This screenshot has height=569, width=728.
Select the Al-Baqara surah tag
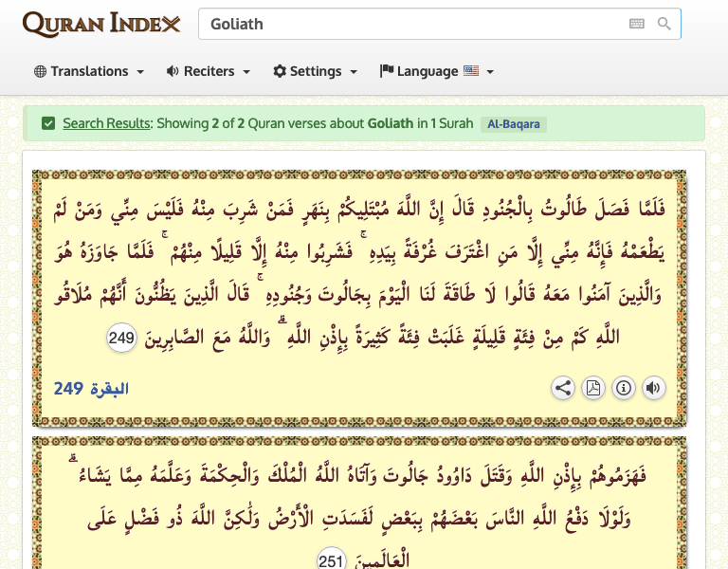(x=513, y=124)
